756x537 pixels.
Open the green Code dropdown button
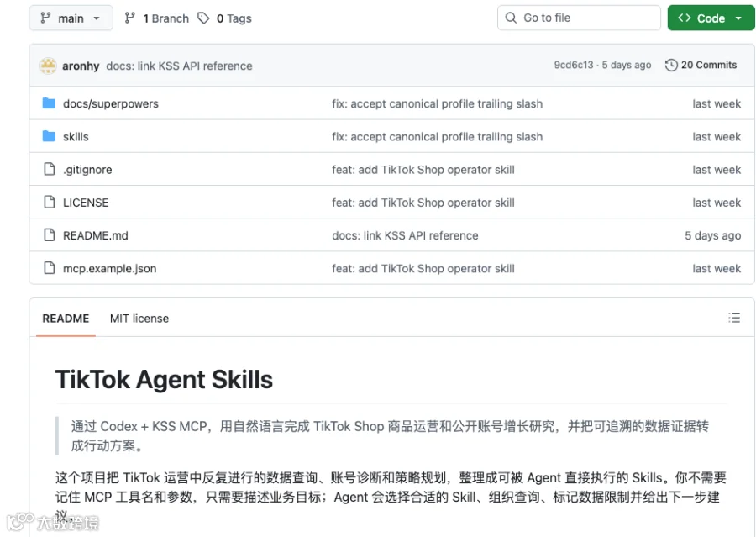711,18
